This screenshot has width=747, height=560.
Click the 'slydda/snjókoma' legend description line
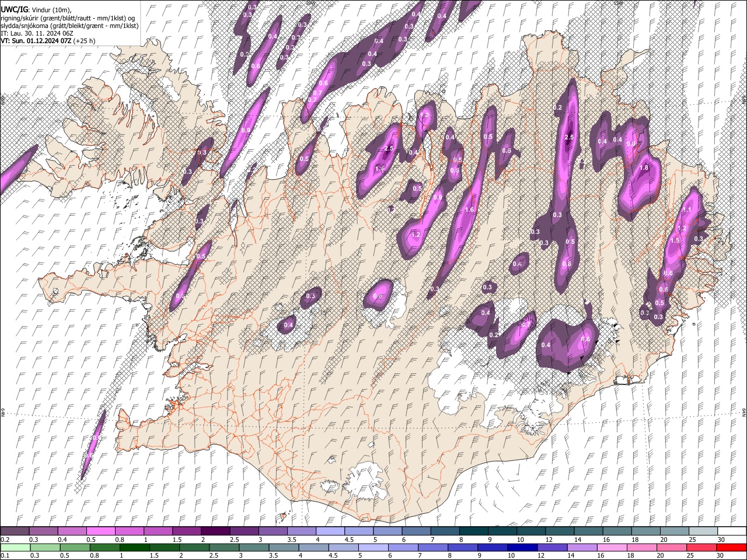(x=69, y=26)
